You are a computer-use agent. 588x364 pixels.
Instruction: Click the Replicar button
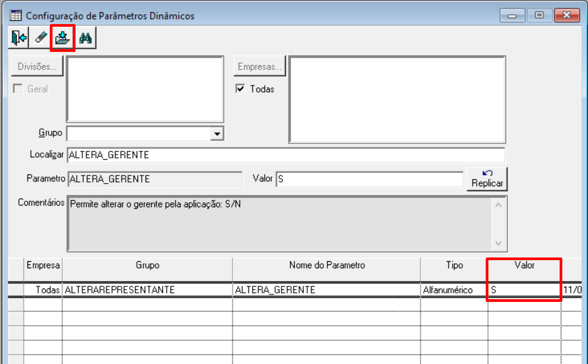tap(487, 179)
